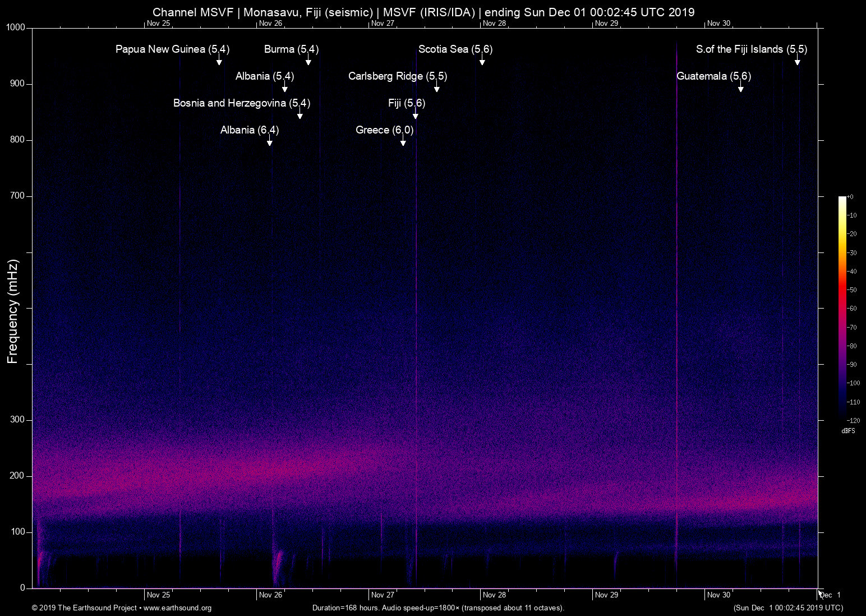Click the 700 frequency axis label
The image size is (866, 616).
click(x=18, y=196)
